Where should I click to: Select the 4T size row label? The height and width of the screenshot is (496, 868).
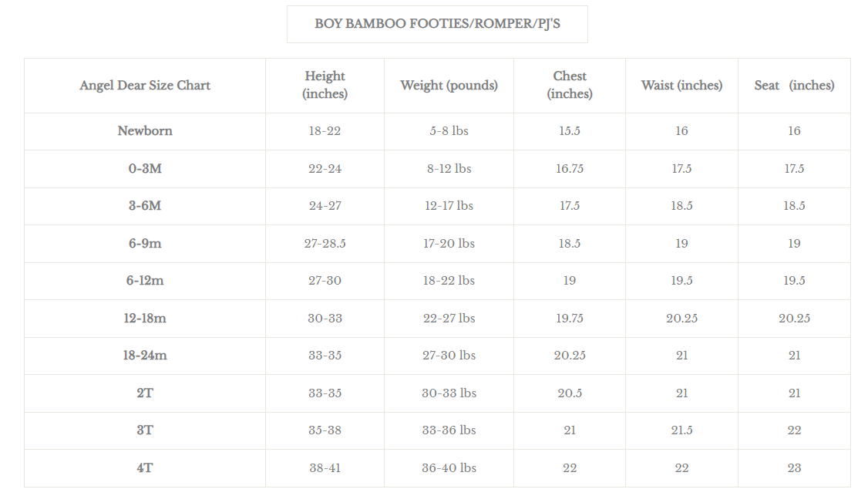145,468
